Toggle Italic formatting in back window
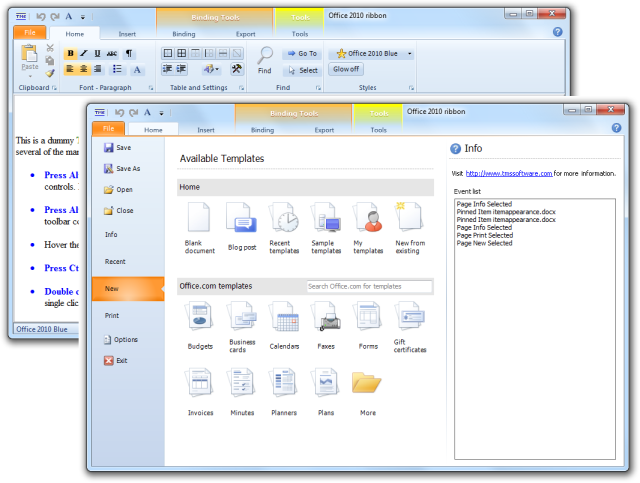 click(84, 53)
